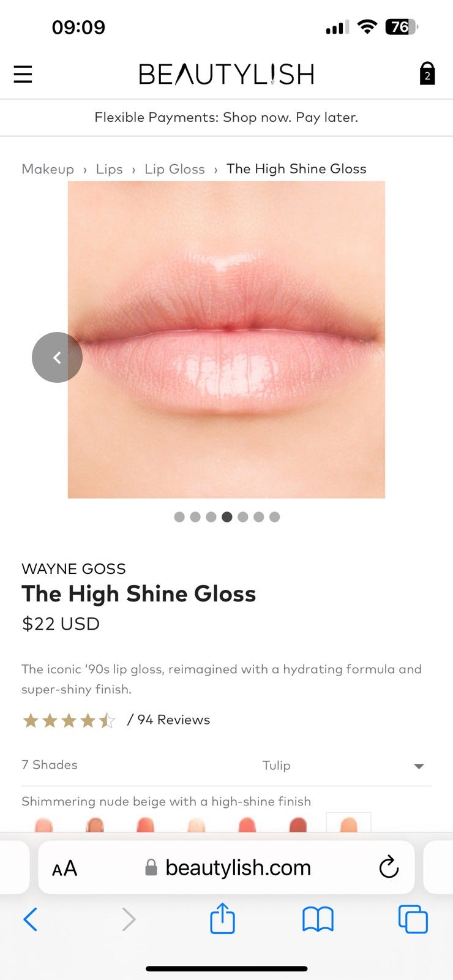The image size is (453, 980).
Task: Choose the selected peach shade swatch
Action: click(348, 822)
